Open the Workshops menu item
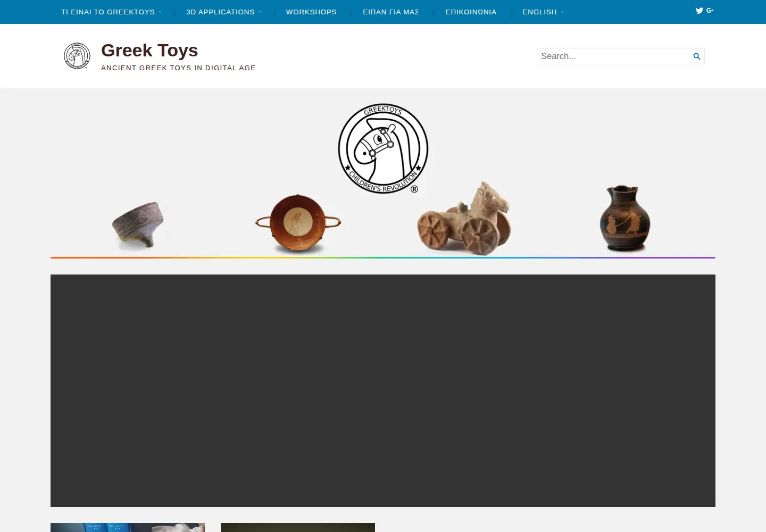The image size is (766, 532). coord(311,12)
